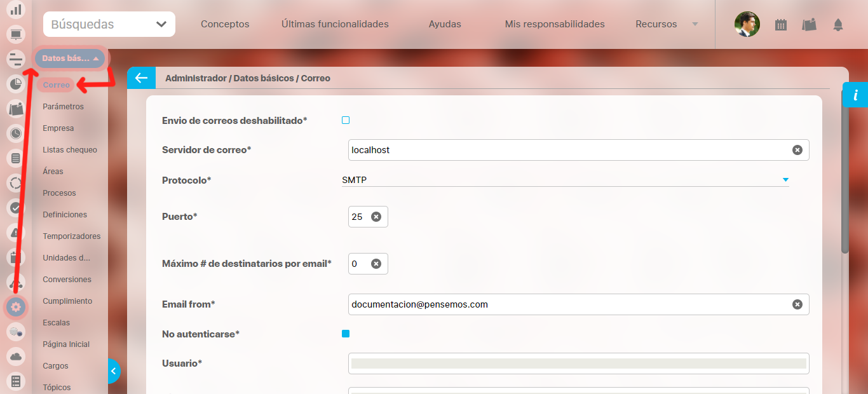
Task: Open the calendar icon in the header
Action: tap(781, 25)
